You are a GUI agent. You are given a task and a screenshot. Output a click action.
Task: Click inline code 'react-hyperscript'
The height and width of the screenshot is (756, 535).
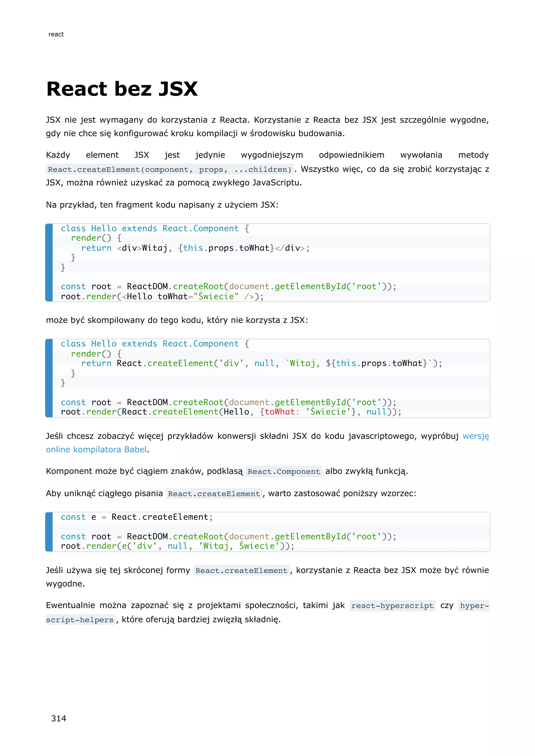click(392, 606)
